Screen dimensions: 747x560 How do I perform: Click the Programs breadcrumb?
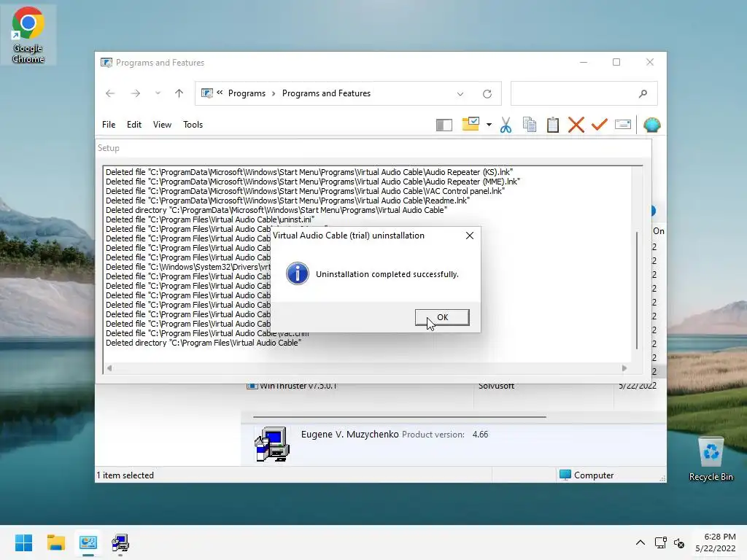[x=247, y=93]
